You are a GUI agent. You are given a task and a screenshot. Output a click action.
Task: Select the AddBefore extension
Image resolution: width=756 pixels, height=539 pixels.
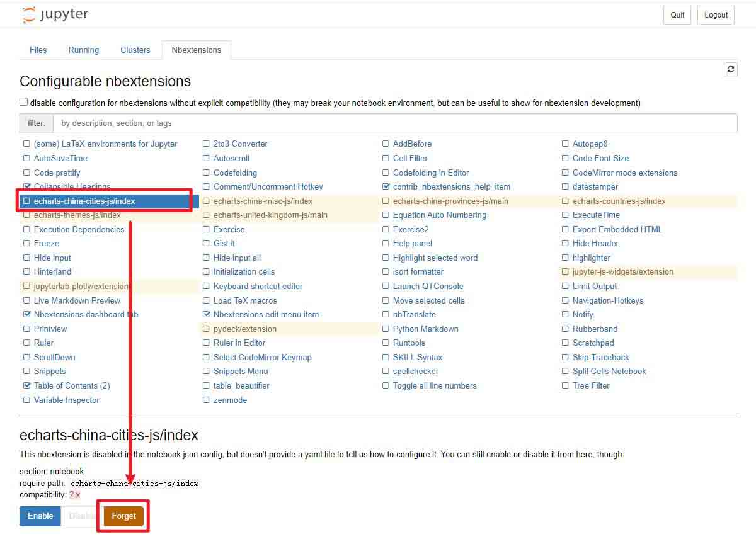(x=412, y=144)
